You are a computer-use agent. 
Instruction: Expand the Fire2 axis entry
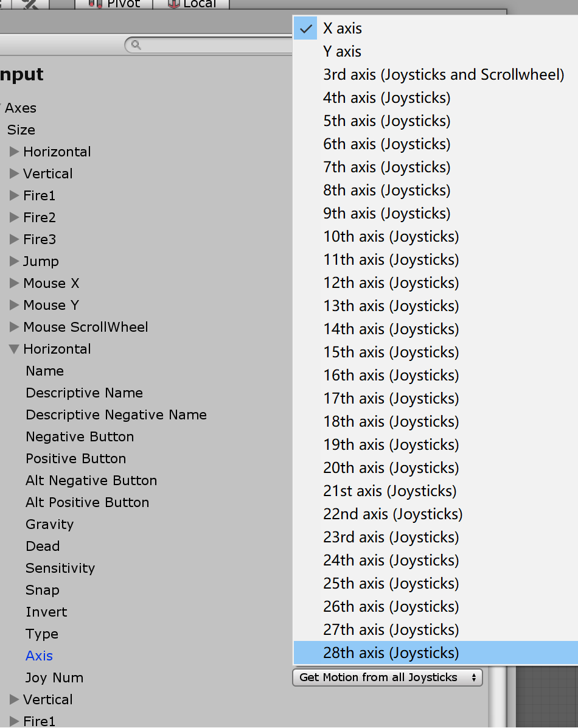point(15,217)
